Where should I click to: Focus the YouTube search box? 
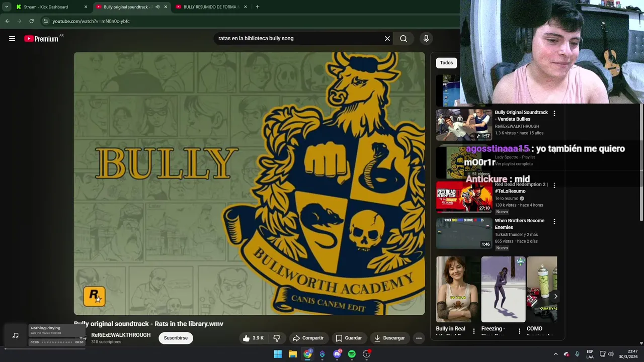point(299,39)
